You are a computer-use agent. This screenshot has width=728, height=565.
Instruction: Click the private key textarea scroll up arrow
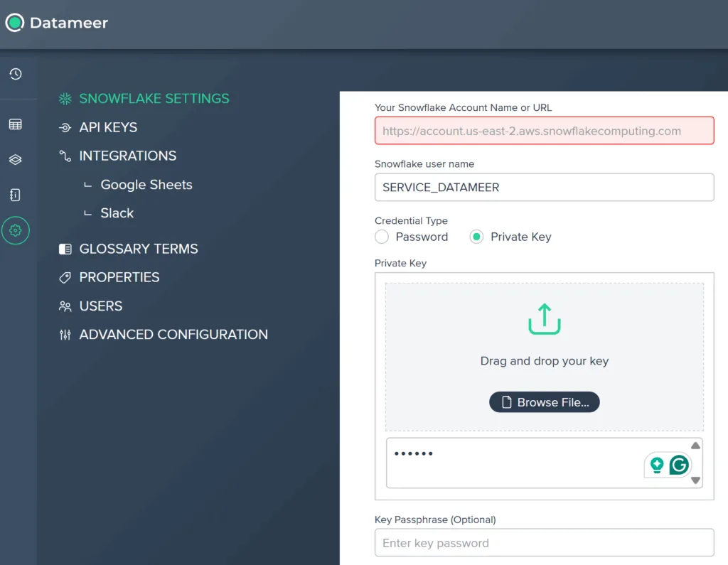tap(695, 446)
